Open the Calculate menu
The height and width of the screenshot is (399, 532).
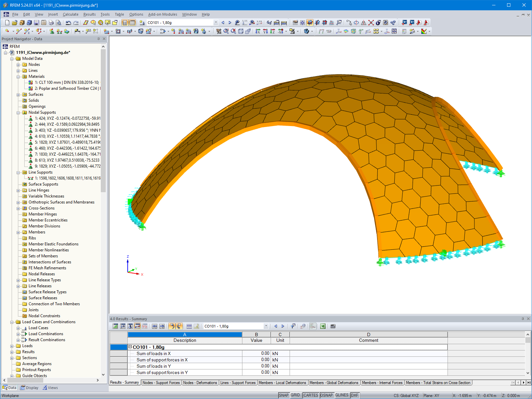point(70,14)
